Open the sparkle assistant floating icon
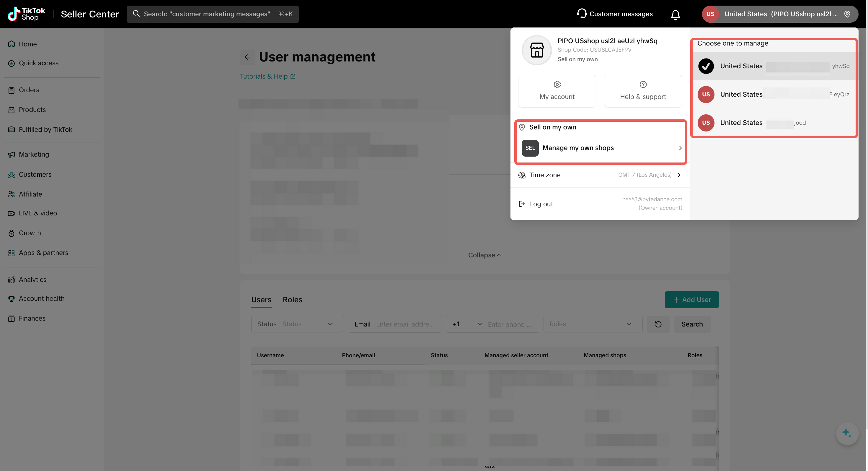The height and width of the screenshot is (471, 868). click(847, 433)
